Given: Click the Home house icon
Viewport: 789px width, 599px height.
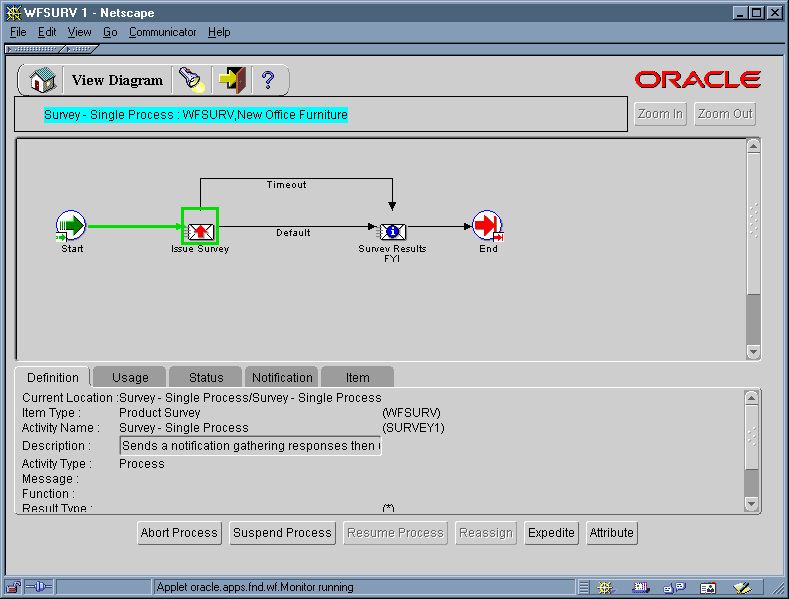Looking at the screenshot, I should pyautogui.click(x=42, y=80).
